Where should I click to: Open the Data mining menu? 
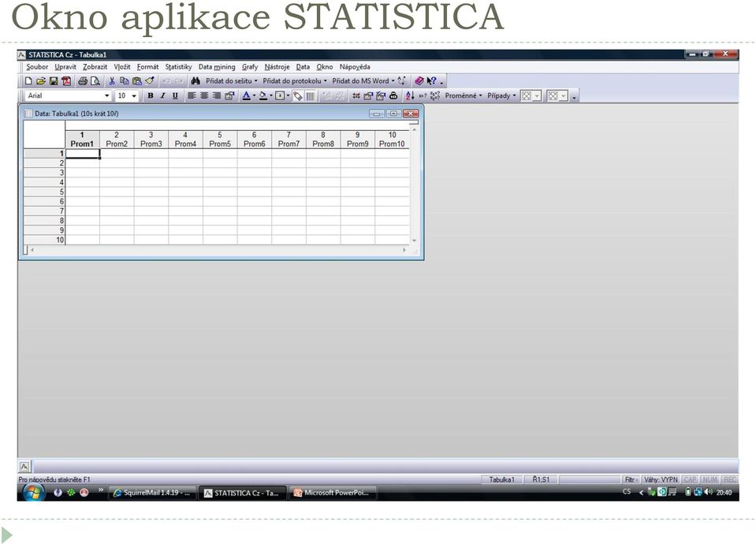point(217,67)
